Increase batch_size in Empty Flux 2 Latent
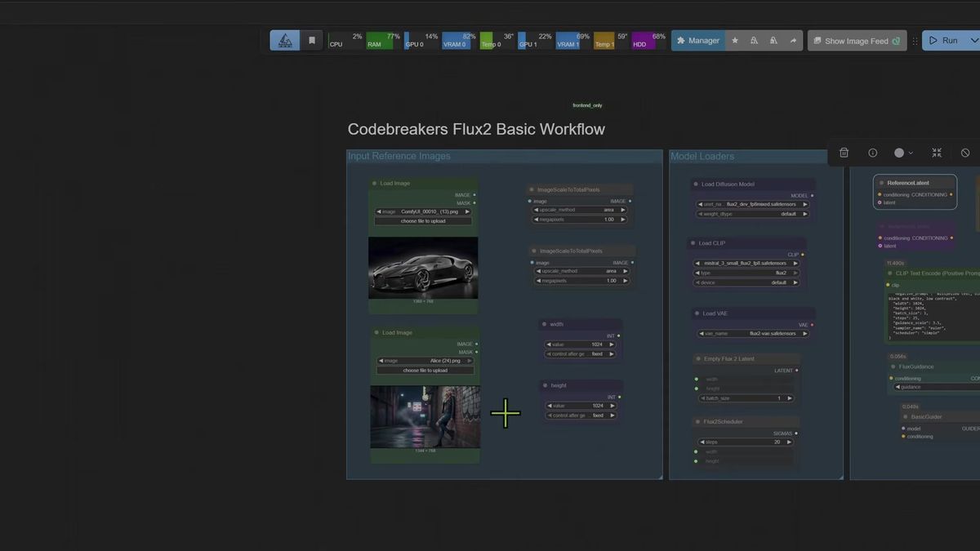980x551 pixels. click(789, 398)
